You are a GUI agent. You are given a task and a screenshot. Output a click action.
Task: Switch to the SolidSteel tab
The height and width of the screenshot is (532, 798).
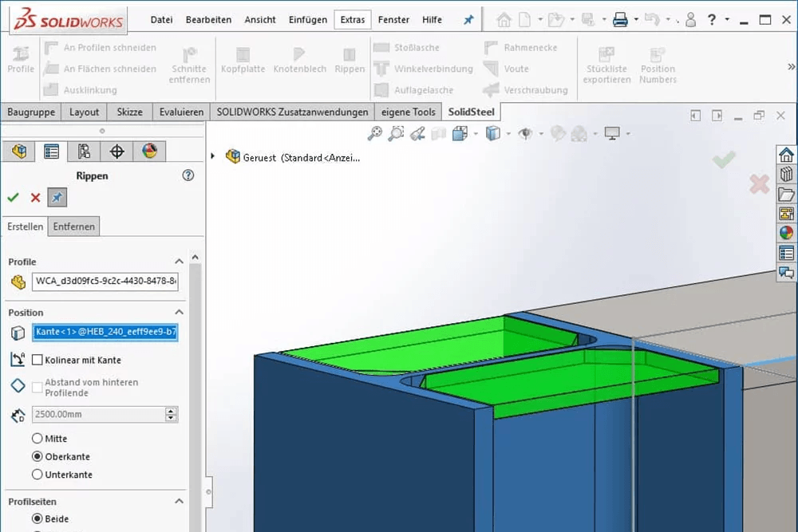(471, 112)
